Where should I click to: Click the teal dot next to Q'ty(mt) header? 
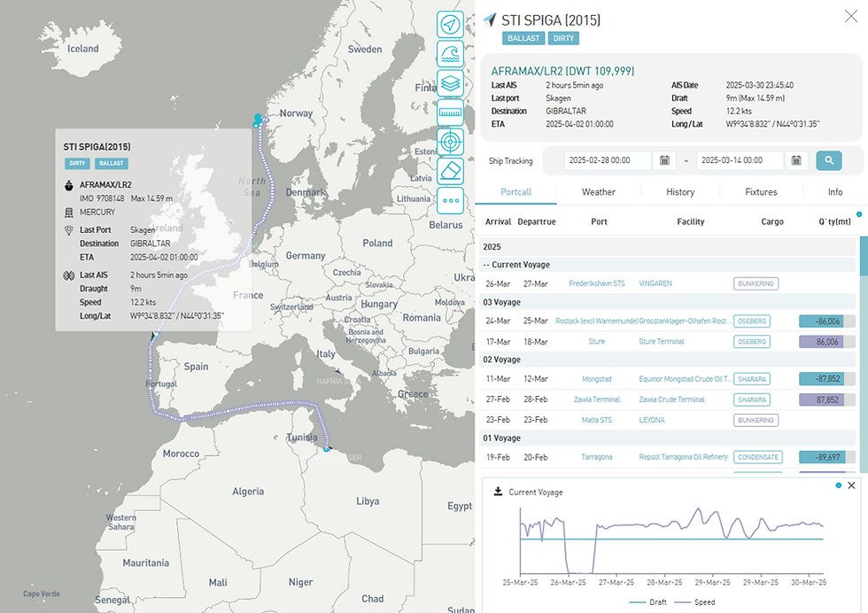click(859, 214)
